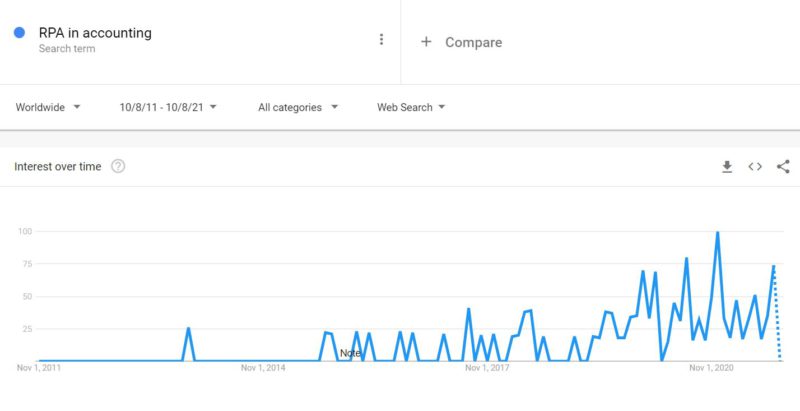Expand the All categories dropdown
This screenshot has width=800, height=411.
298,107
